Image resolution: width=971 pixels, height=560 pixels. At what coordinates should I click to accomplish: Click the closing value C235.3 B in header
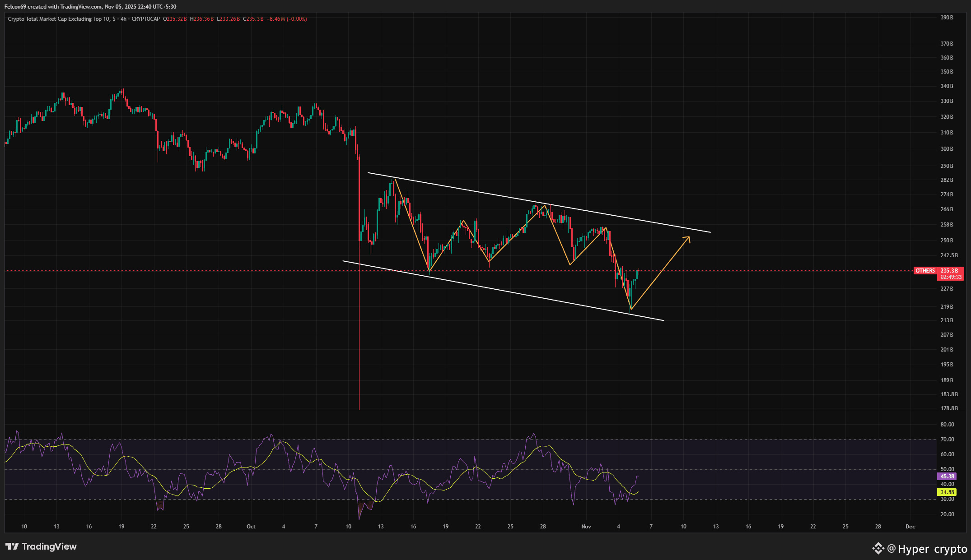253,19
